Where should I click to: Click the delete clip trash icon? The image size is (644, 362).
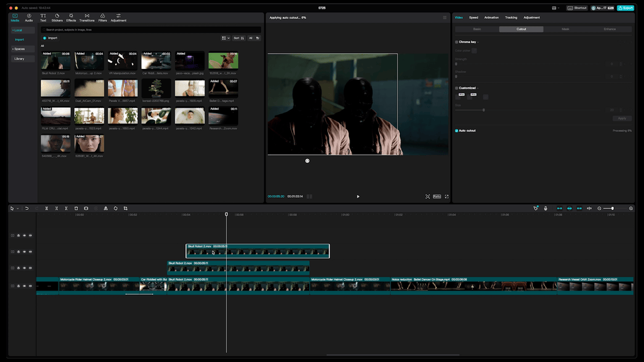click(x=76, y=208)
